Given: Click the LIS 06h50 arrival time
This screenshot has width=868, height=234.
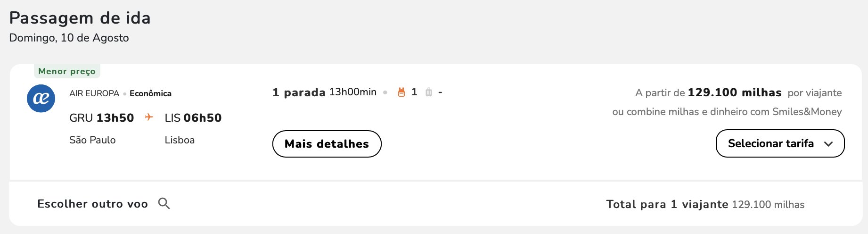Looking at the screenshot, I should point(193,118).
